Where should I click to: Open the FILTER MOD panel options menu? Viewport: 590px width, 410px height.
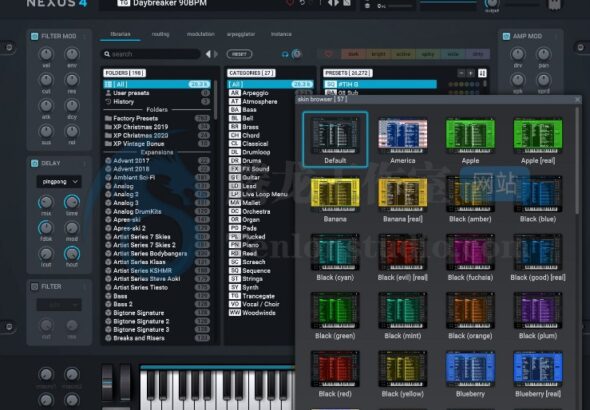pos(85,36)
